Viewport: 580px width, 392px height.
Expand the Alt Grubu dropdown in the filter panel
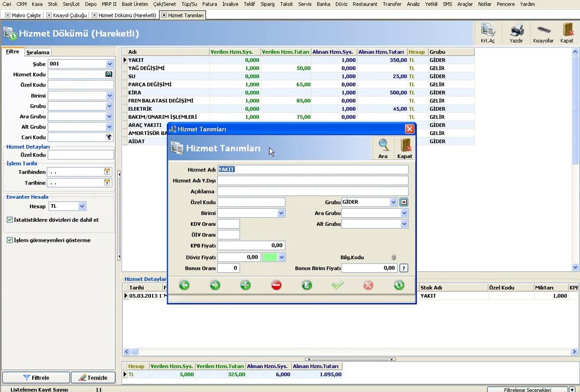(x=110, y=127)
